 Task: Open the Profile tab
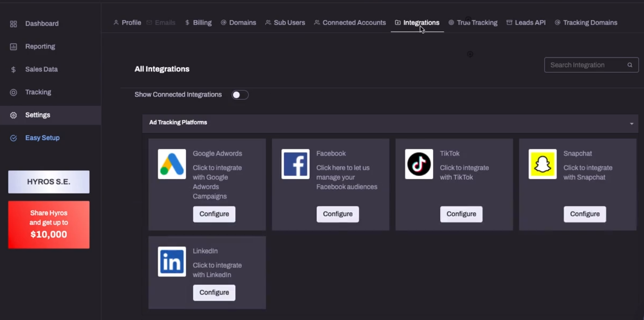(x=127, y=23)
